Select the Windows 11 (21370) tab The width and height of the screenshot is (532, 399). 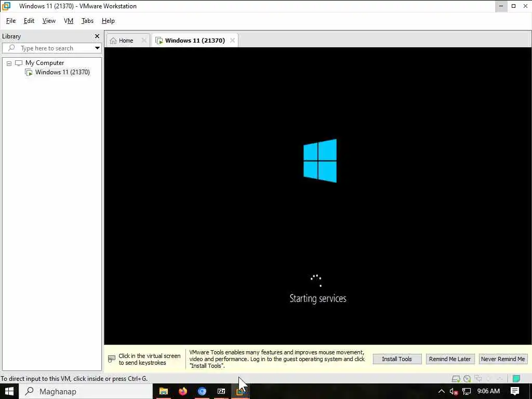[x=195, y=41]
